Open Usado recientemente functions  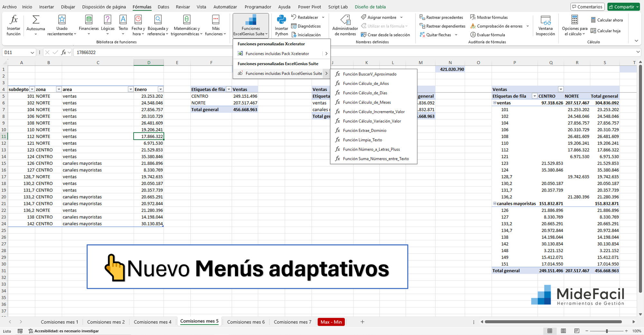(x=62, y=25)
